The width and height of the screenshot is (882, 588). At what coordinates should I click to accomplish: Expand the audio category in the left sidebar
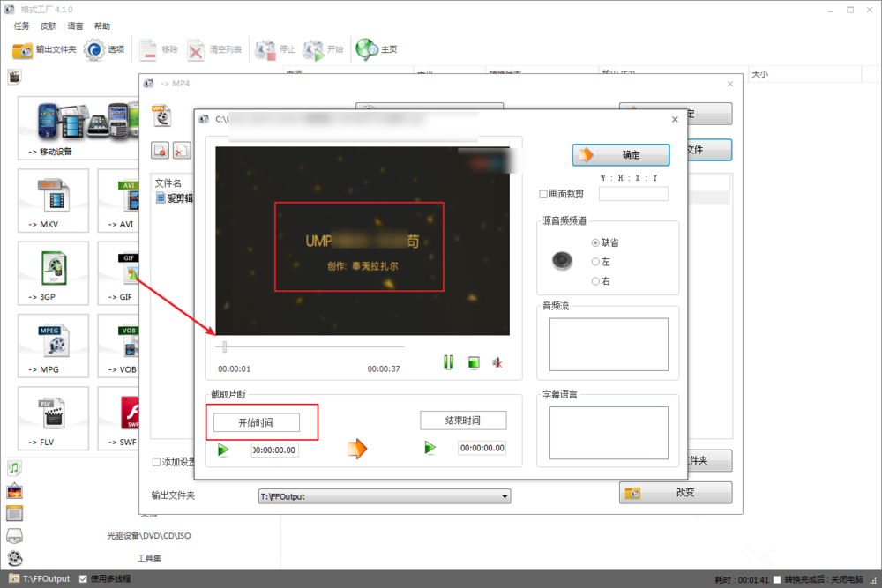coord(14,468)
